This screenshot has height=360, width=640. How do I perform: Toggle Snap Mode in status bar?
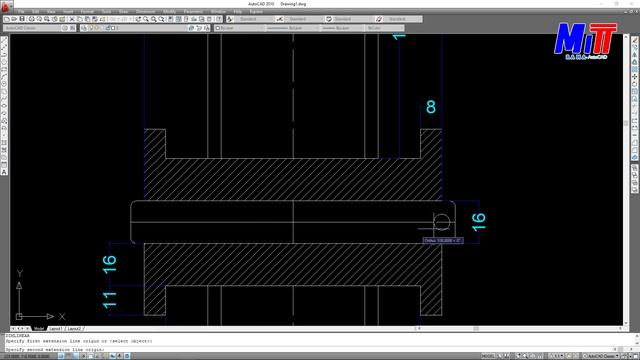pos(61,356)
